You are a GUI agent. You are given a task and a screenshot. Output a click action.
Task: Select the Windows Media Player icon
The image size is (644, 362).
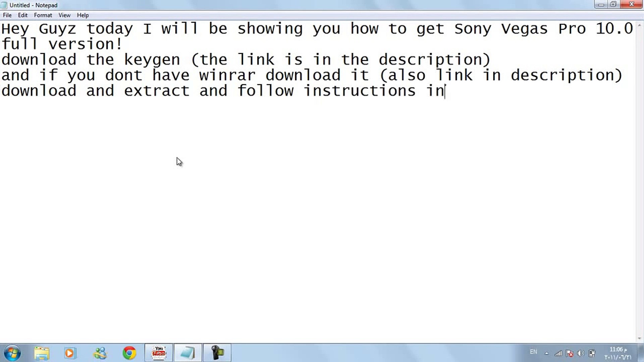(x=71, y=352)
